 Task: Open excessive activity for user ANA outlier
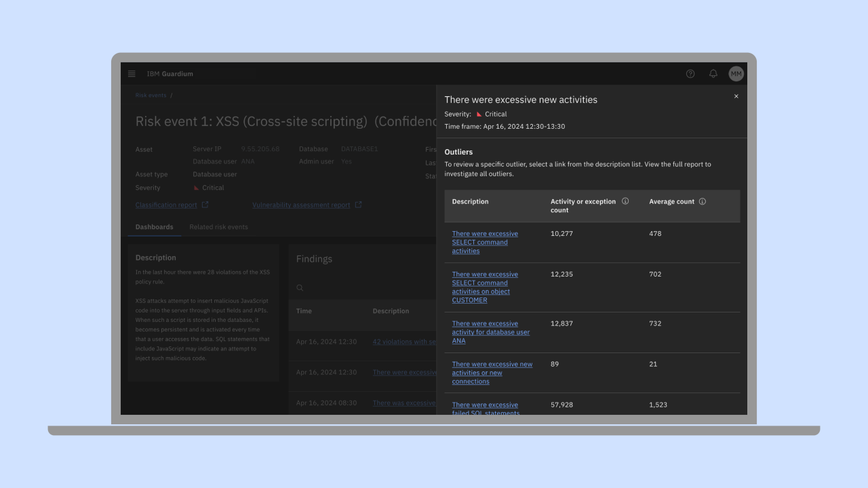[x=491, y=332]
